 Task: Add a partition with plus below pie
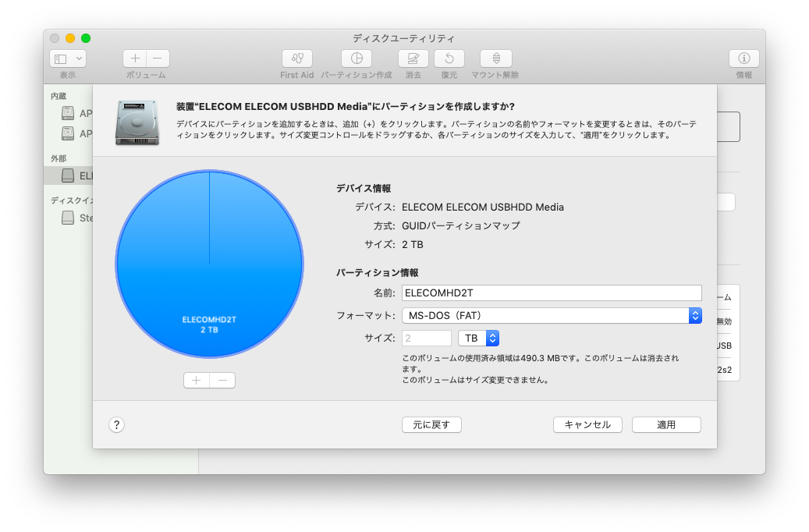(x=197, y=381)
